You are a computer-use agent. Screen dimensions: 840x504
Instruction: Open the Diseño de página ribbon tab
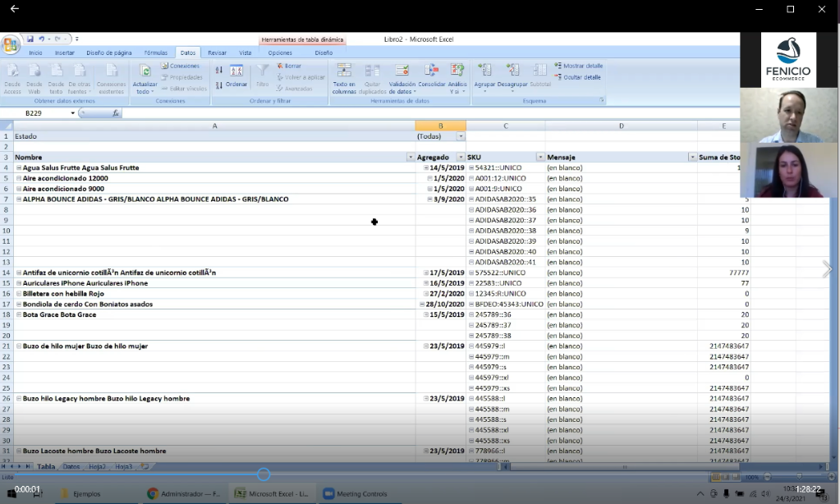point(109,53)
